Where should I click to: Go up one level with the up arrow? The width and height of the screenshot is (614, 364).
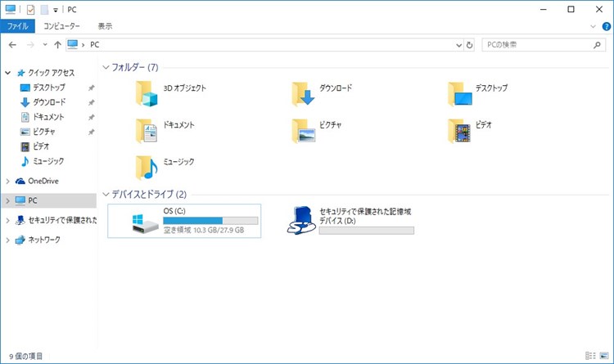click(57, 45)
